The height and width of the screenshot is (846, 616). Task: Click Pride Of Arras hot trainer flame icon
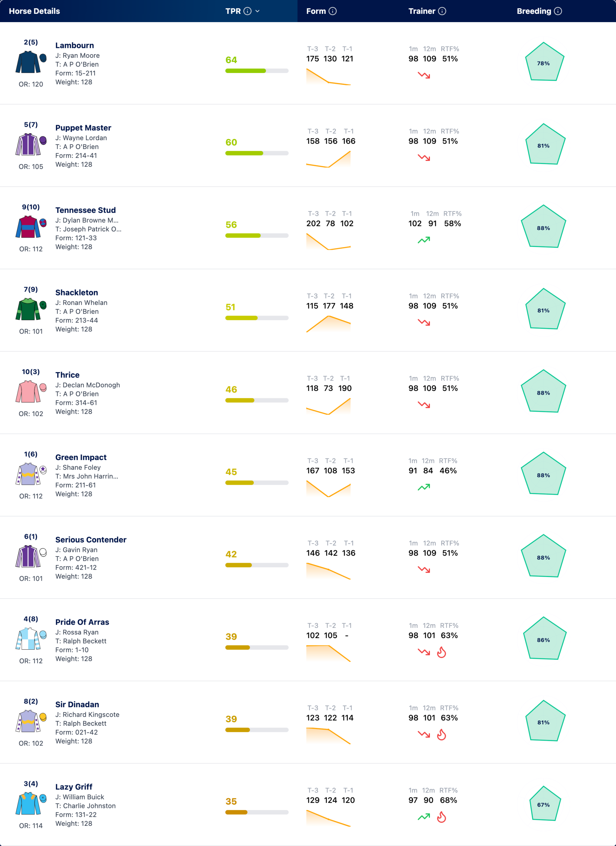point(442,652)
